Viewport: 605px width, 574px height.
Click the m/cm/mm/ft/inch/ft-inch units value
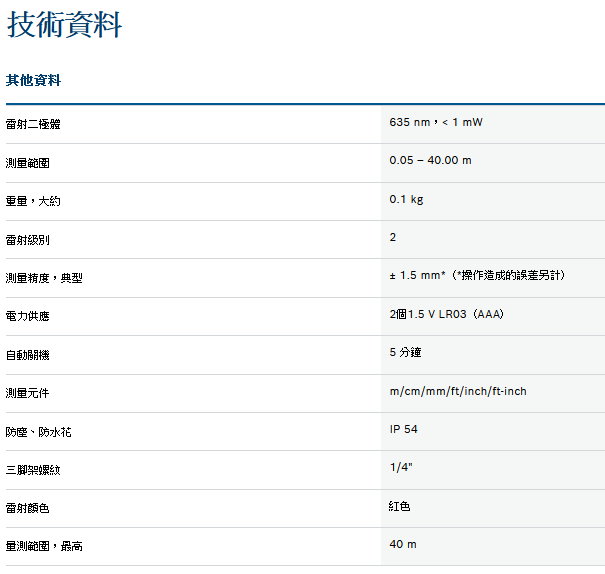pyautogui.click(x=457, y=391)
